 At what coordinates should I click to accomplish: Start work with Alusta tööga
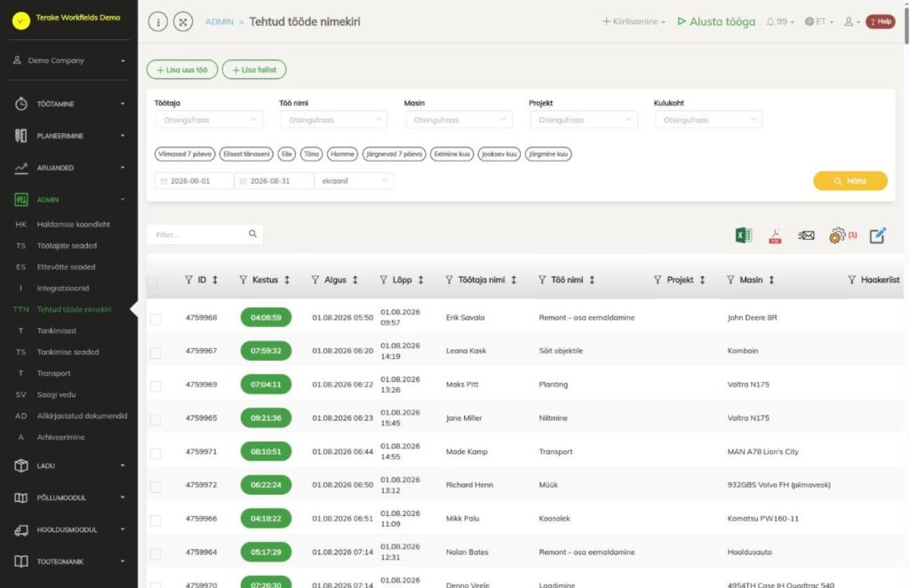tap(716, 21)
